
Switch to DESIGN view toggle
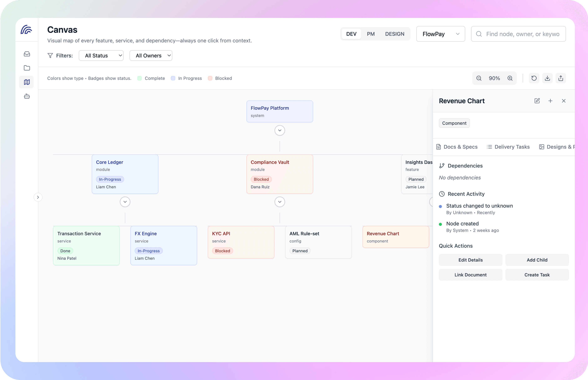point(394,34)
